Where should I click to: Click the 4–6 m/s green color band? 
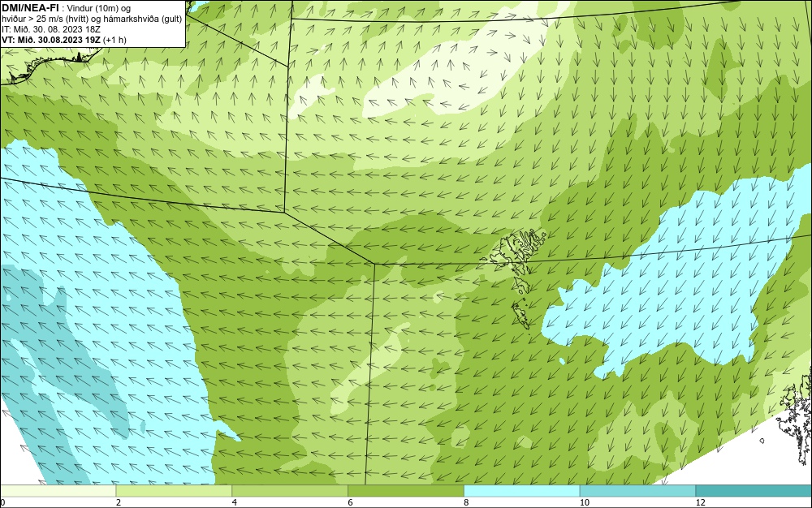pos(290,491)
